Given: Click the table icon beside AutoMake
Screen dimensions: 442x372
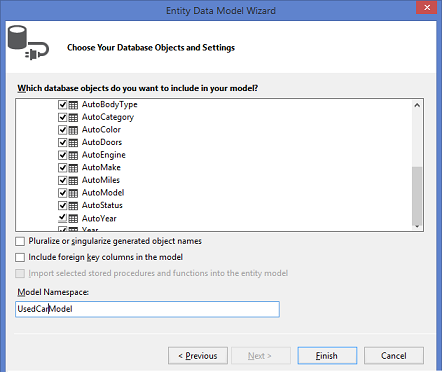Looking at the screenshot, I should [x=73, y=168].
